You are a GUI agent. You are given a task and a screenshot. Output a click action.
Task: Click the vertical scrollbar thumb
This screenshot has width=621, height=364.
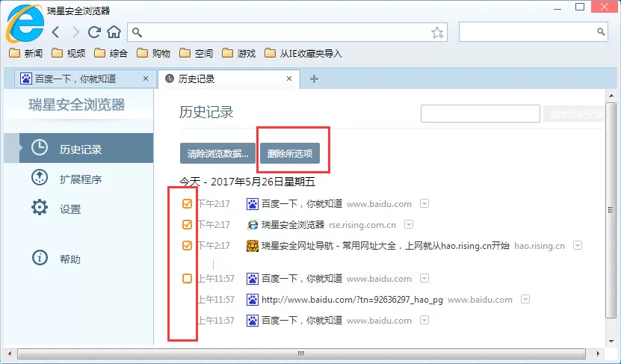click(611, 210)
